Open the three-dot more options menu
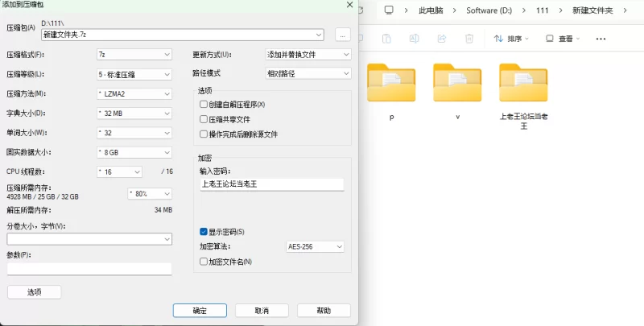This screenshot has width=644, height=326. pyautogui.click(x=600, y=39)
